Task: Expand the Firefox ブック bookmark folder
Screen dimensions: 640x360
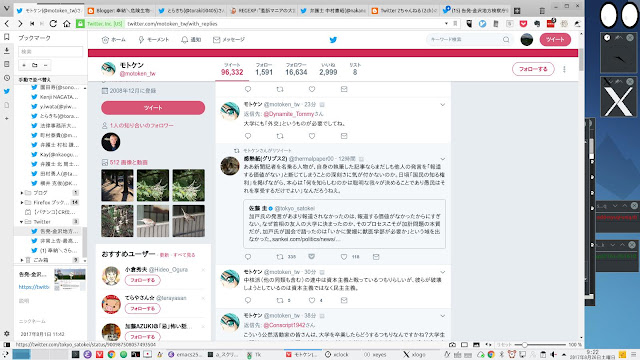Action: pyautogui.click(x=22, y=202)
